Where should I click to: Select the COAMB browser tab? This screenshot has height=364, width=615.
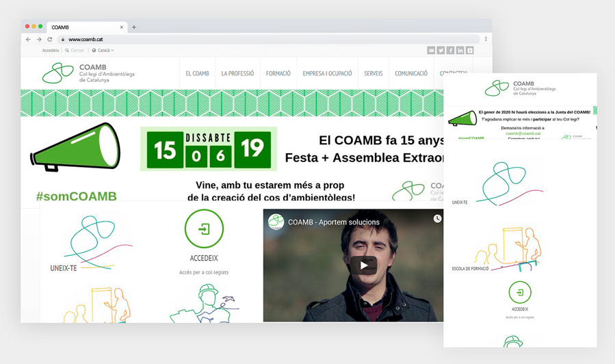[87, 27]
